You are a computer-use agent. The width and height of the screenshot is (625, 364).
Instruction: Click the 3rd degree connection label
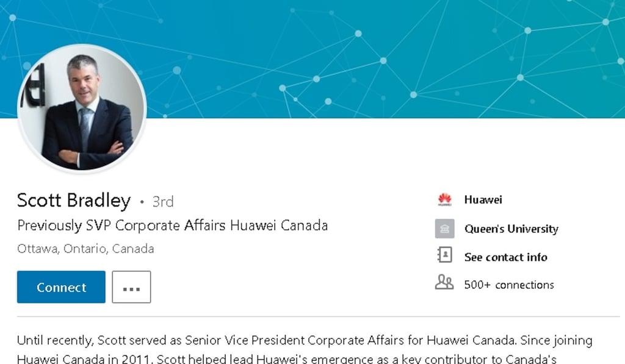pos(162,201)
